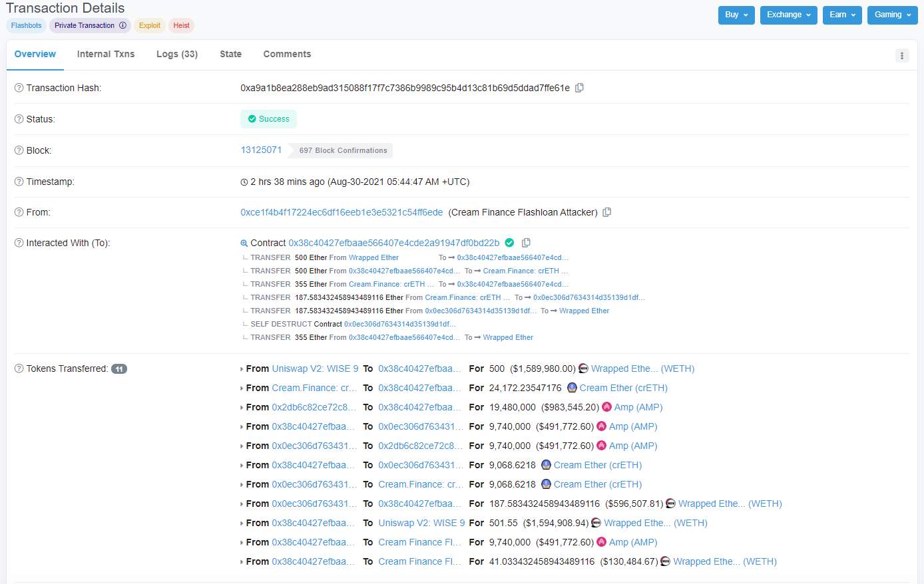Click the Tokens Transferred count badge 11
Viewport: 924px width, 584px height.
(118, 369)
